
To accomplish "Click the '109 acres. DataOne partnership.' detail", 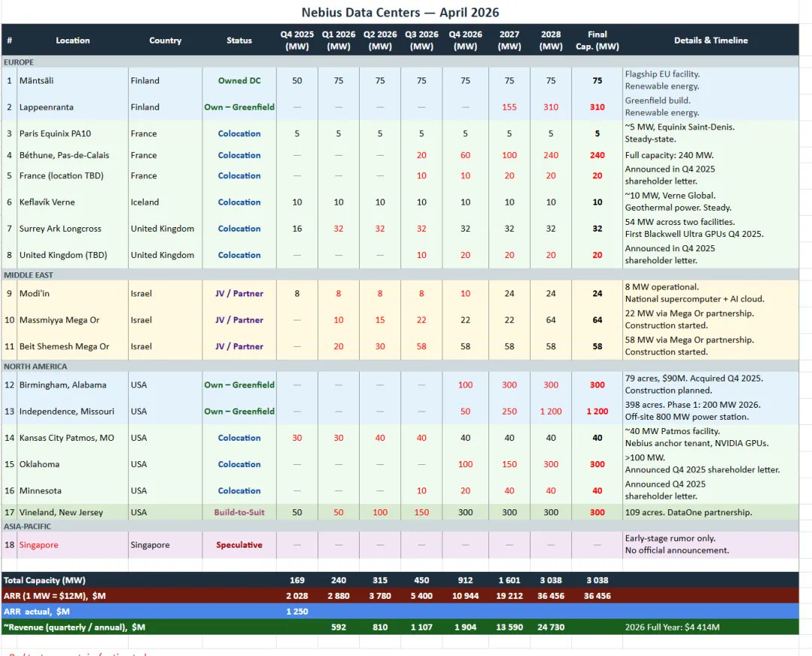I will (x=689, y=512).
